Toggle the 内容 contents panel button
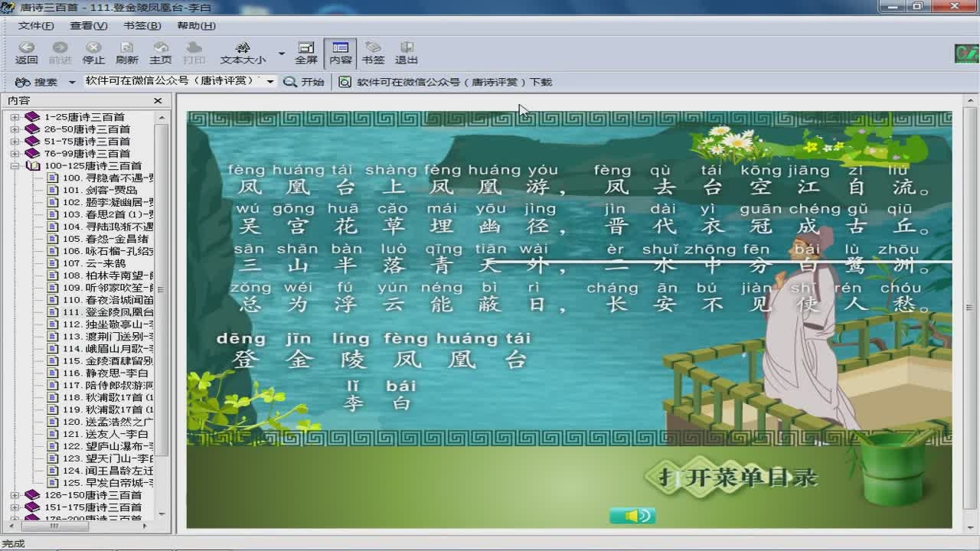The width and height of the screenshot is (980, 551). pyautogui.click(x=340, y=53)
